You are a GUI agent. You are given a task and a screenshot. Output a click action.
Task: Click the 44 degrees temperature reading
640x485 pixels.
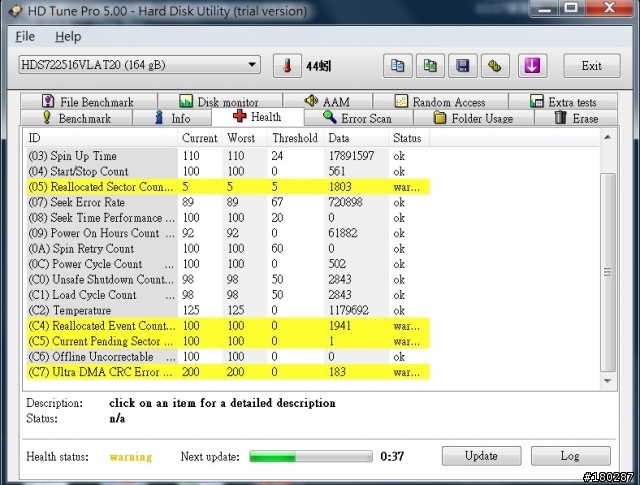[319, 66]
